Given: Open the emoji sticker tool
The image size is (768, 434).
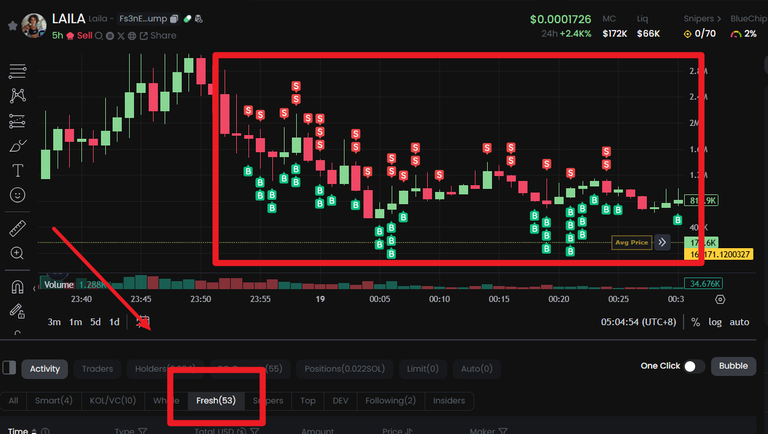Looking at the screenshot, I should (17, 195).
